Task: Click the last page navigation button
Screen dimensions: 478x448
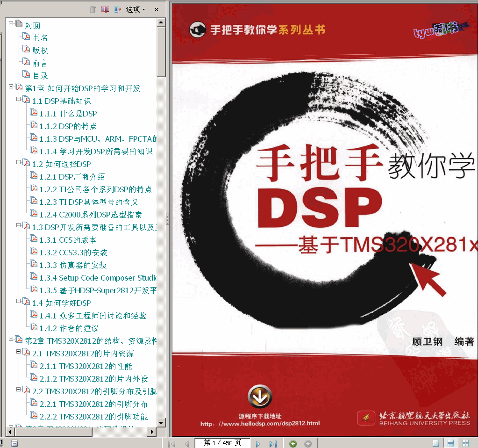Action: point(273,444)
